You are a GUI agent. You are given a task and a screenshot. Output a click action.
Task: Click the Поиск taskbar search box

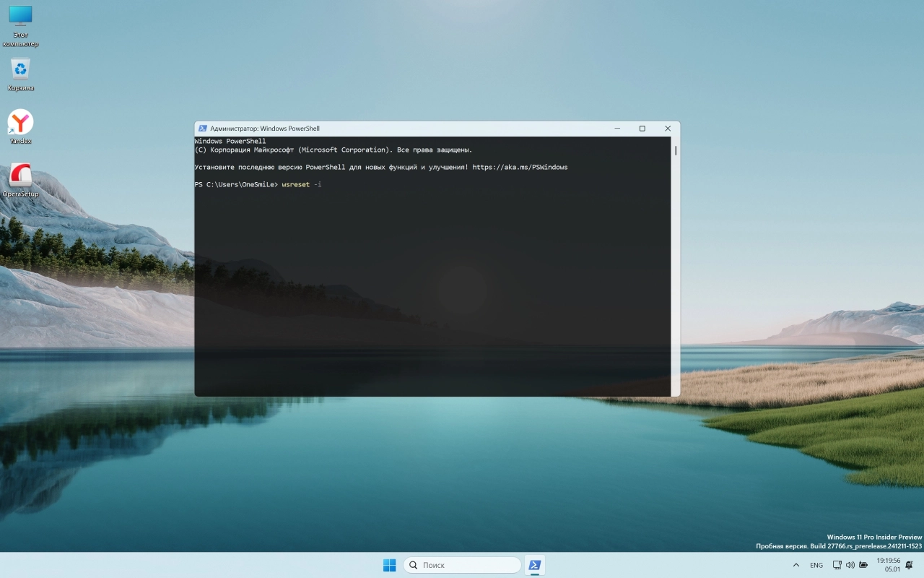coord(462,565)
